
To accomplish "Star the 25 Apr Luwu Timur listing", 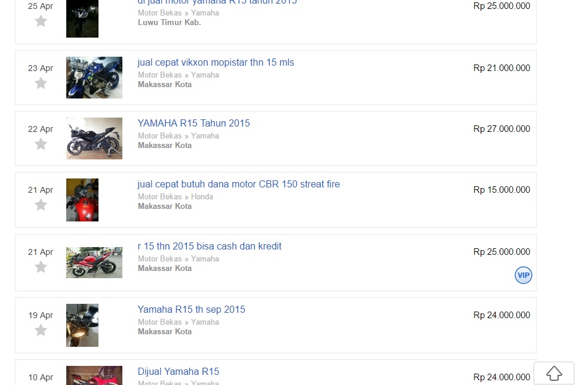I will coord(41,21).
